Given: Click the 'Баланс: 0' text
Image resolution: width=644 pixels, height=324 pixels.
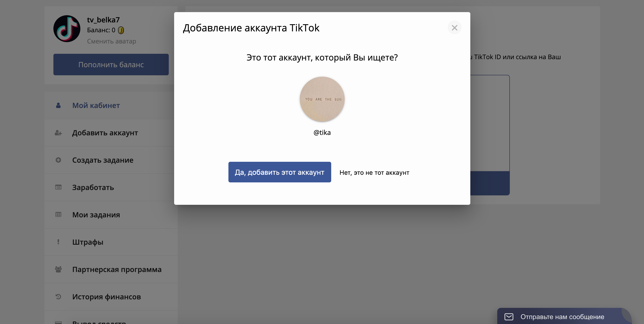Looking at the screenshot, I should tap(101, 30).
